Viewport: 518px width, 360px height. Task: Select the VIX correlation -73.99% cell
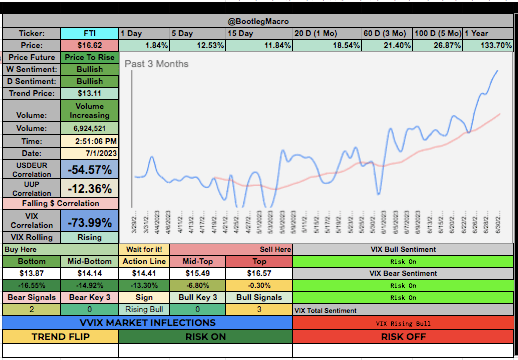tap(89, 222)
